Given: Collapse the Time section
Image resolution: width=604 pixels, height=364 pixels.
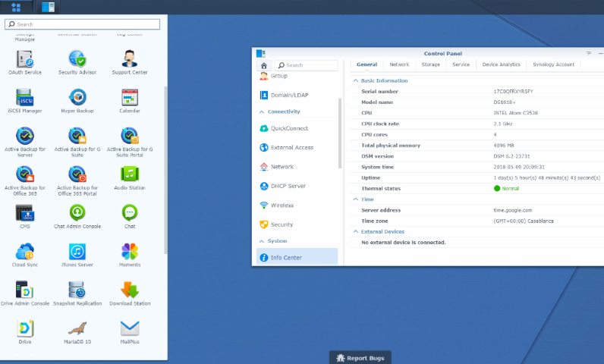Looking at the screenshot, I should pyautogui.click(x=356, y=199).
